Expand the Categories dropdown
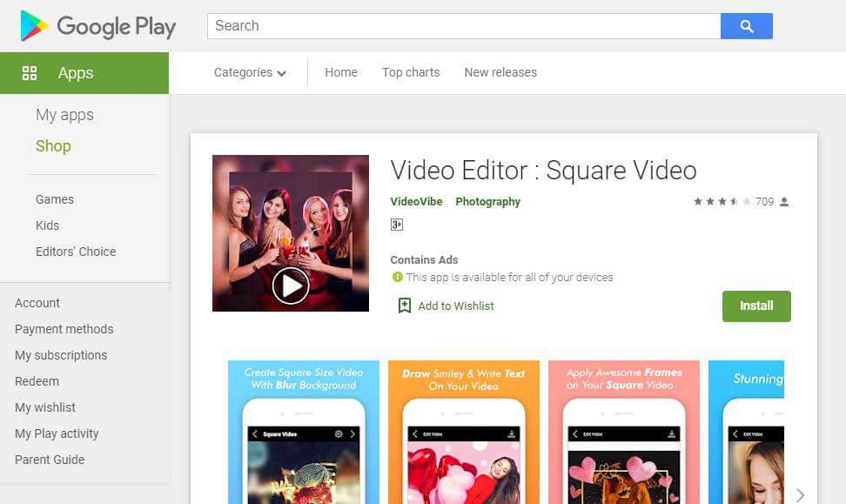Viewport: 846px width, 504px height. coord(250,72)
